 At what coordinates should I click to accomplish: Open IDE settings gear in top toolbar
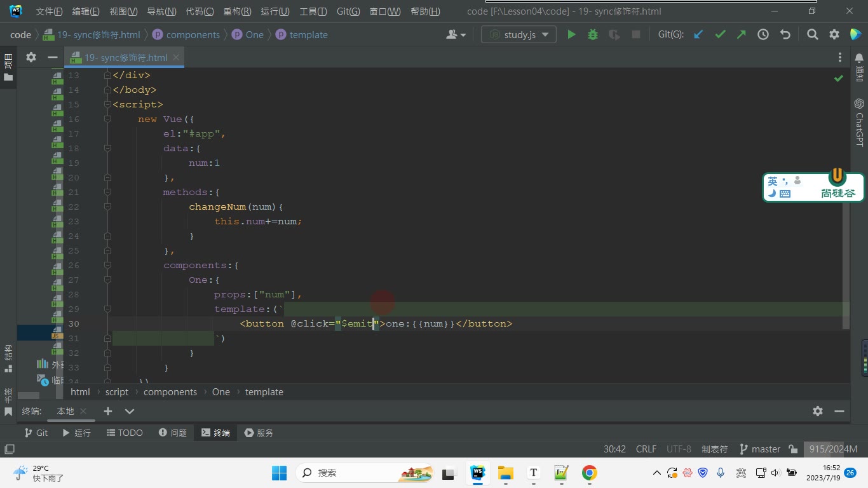coord(834,35)
